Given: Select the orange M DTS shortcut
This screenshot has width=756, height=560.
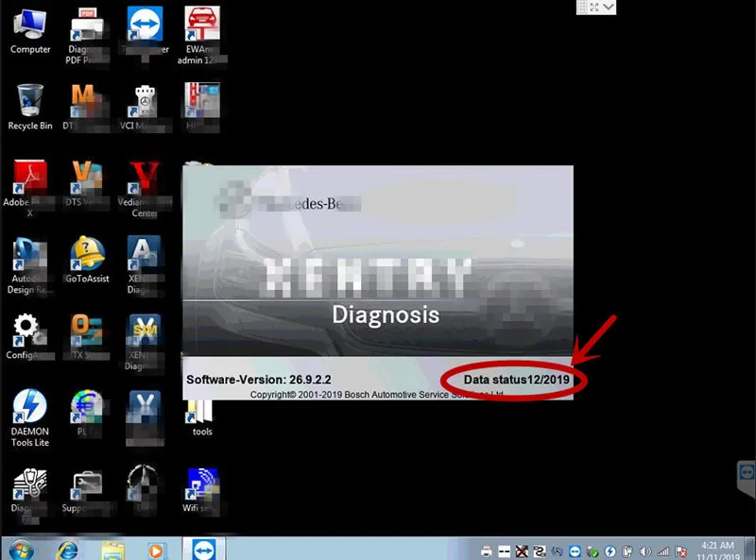Looking at the screenshot, I should coord(87,107).
